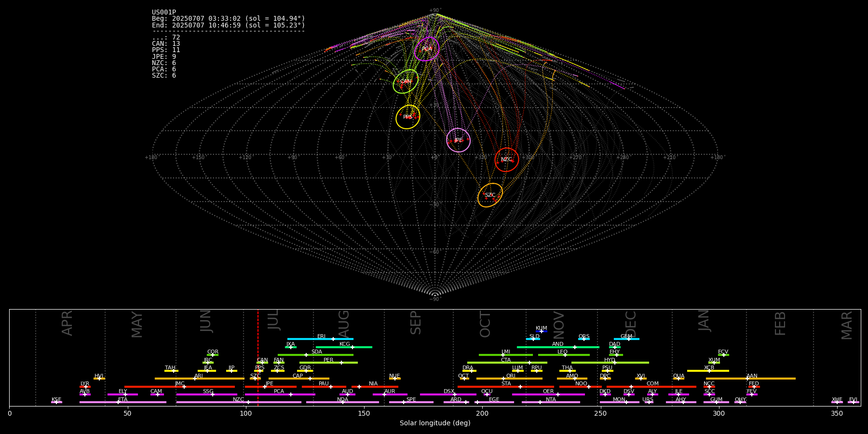The width and height of the screenshot is (868, 434).
Task: Click the red dashed current solar longitude line
Action: point(258,357)
